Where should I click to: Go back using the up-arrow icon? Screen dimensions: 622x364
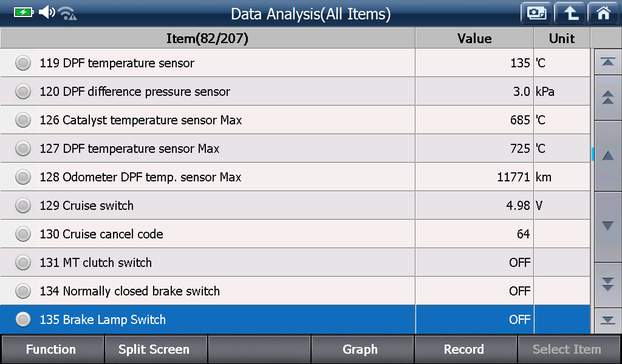pyautogui.click(x=570, y=13)
